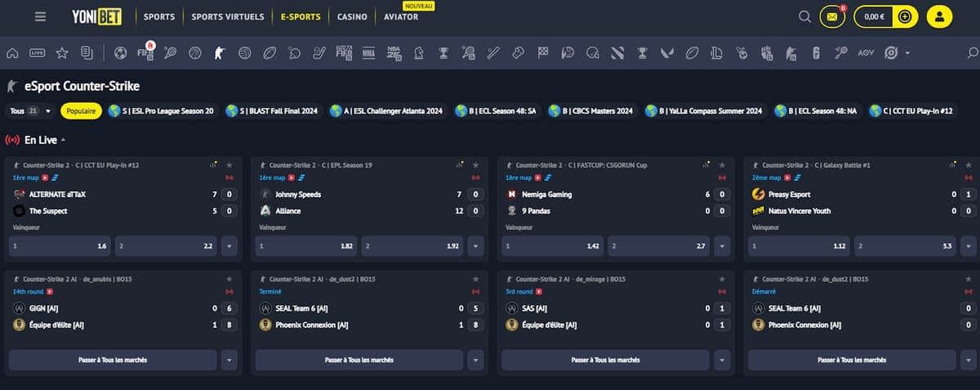
Task: Open the E-SPORTS tab
Action: (x=301, y=16)
